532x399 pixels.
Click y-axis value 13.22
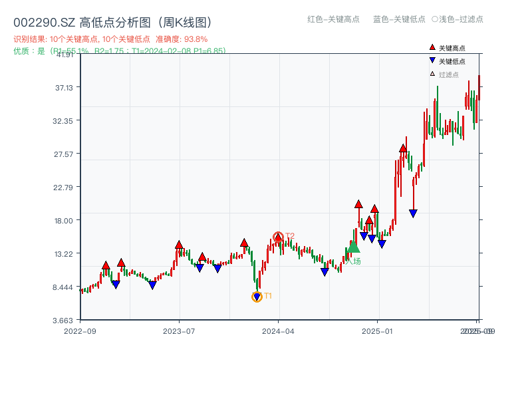(x=64, y=254)
